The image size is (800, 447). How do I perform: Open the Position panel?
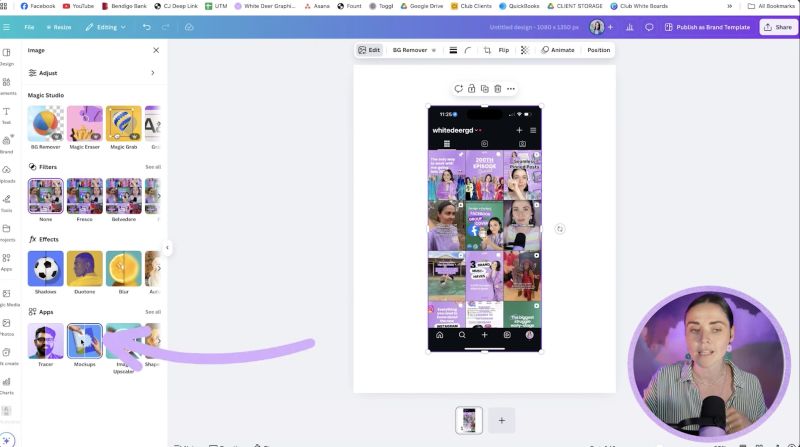[598, 50]
